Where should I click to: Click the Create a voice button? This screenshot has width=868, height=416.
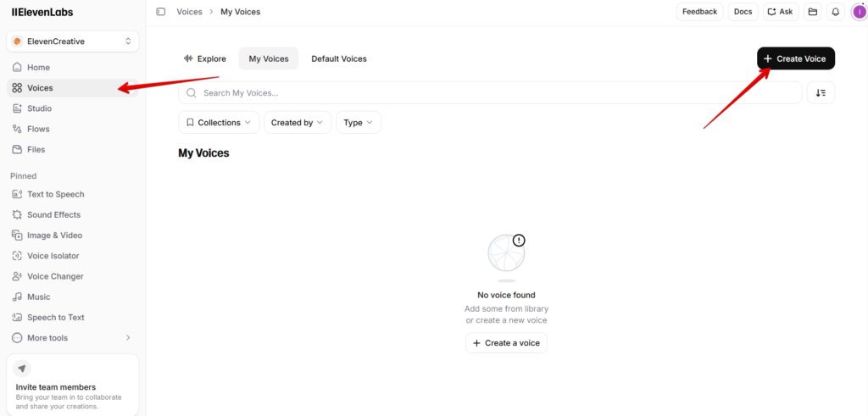click(x=506, y=343)
